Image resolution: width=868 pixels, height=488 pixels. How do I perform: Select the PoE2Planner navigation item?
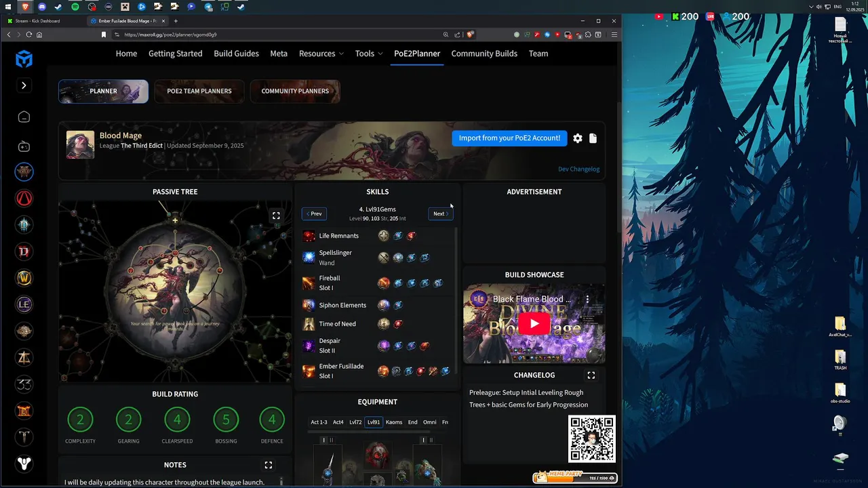417,54
